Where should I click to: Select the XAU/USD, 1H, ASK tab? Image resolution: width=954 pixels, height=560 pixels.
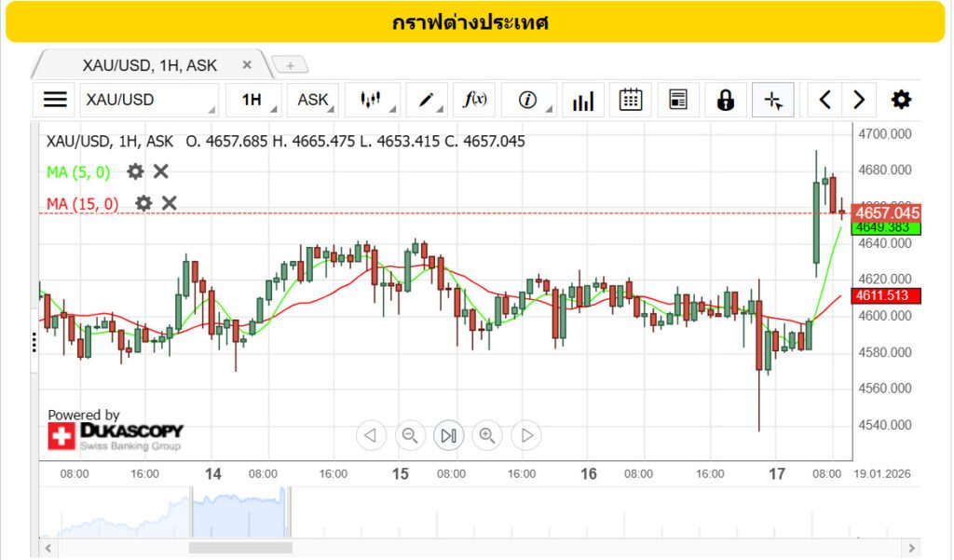click(150, 65)
